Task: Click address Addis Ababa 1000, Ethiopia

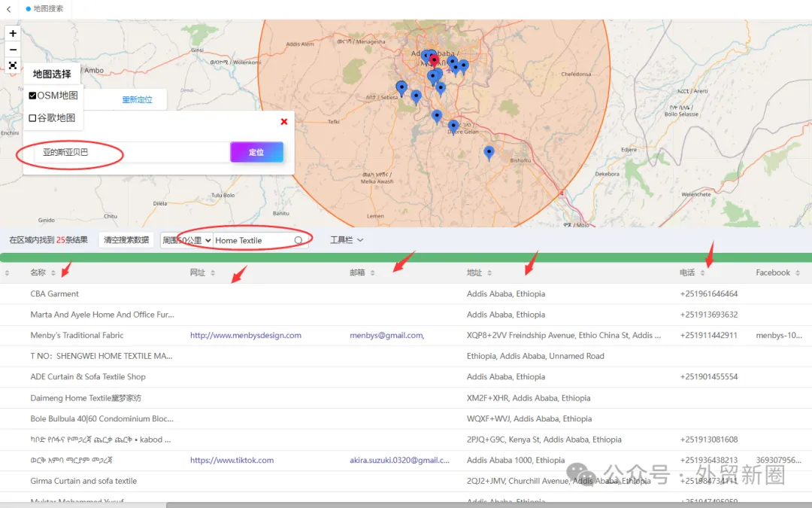Action: 515,460
